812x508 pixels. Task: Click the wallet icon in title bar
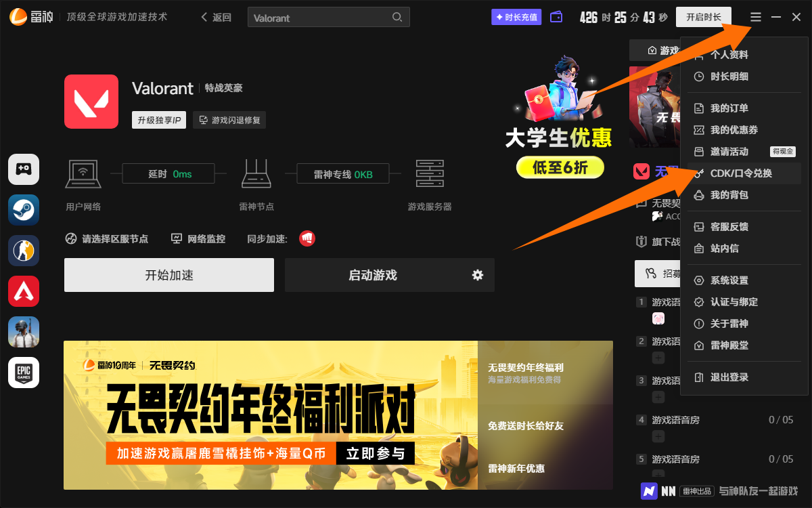[x=556, y=17]
